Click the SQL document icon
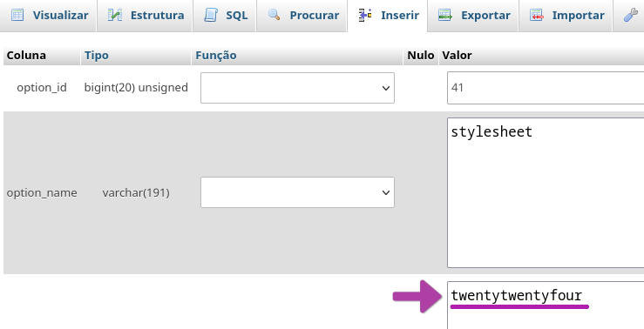The width and height of the screenshot is (644, 329). click(x=211, y=15)
